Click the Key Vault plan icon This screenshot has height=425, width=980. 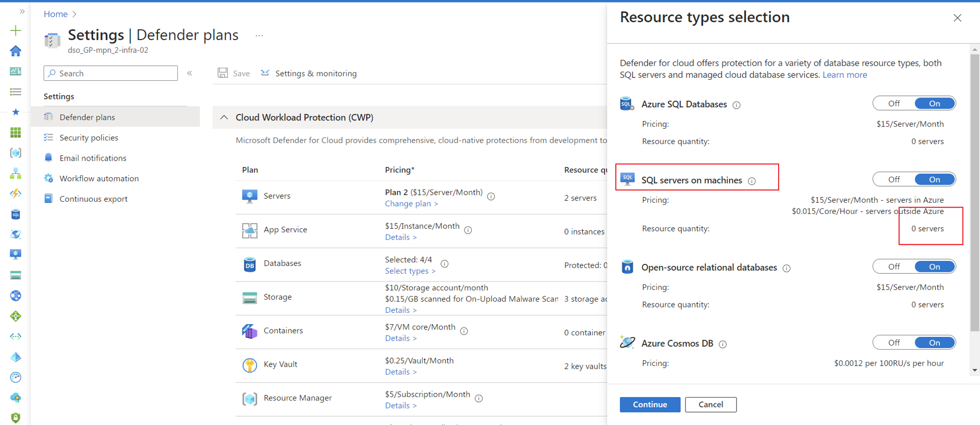point(250,365)
